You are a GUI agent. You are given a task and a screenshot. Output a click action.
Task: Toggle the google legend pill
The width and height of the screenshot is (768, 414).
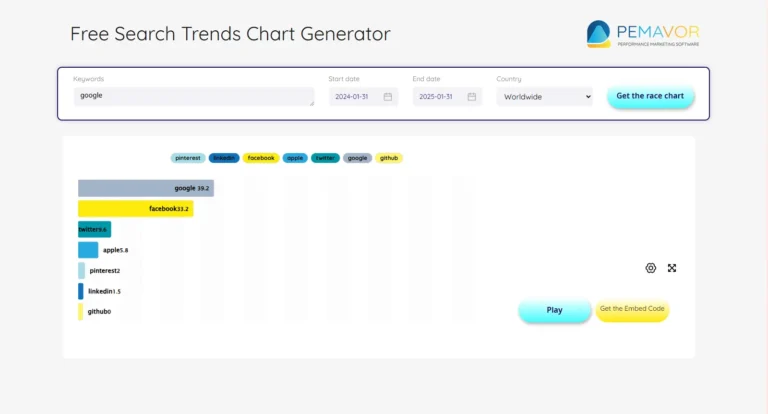point(358,158)
